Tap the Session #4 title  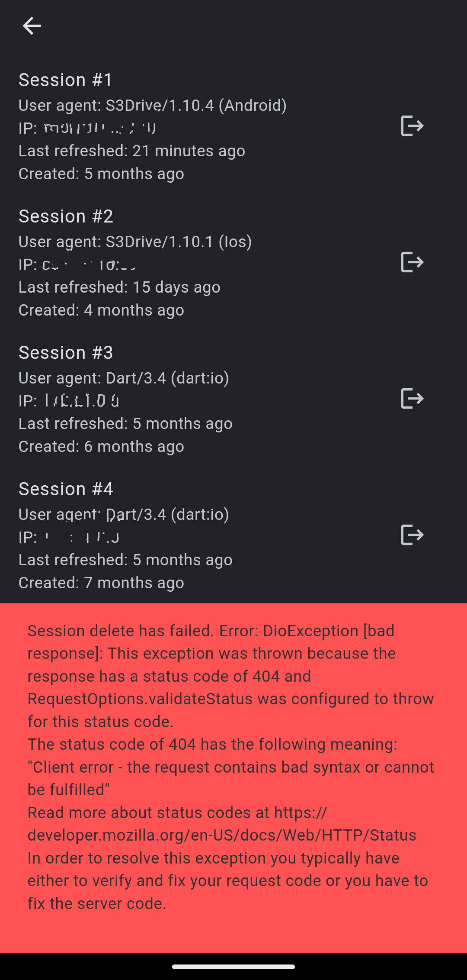tap(66, 489)
